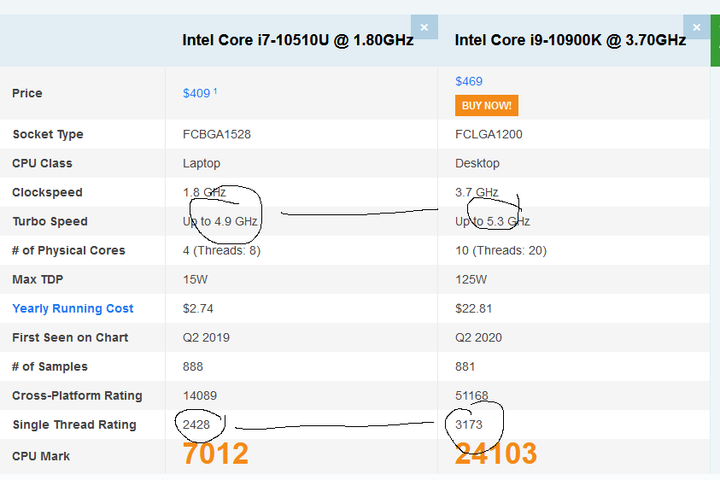
Task: Click the Clockspeed row label
Action: [47, 192]
